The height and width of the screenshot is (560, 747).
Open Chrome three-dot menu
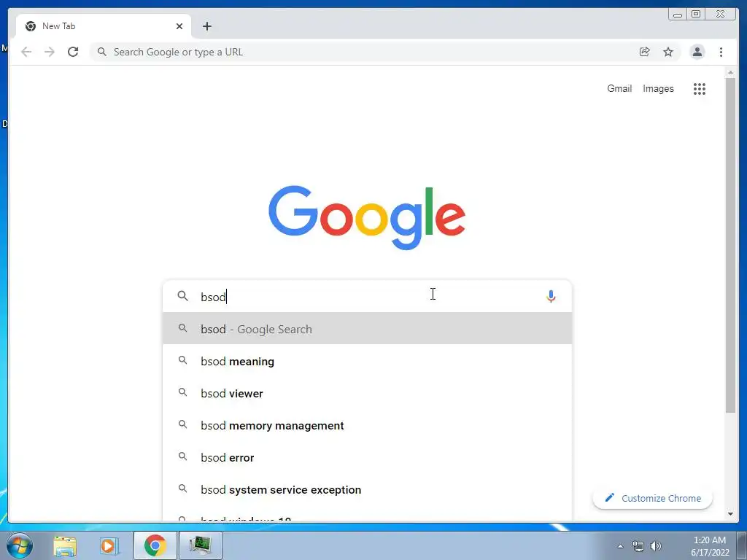pyautogui.click(x=721, y=52)
